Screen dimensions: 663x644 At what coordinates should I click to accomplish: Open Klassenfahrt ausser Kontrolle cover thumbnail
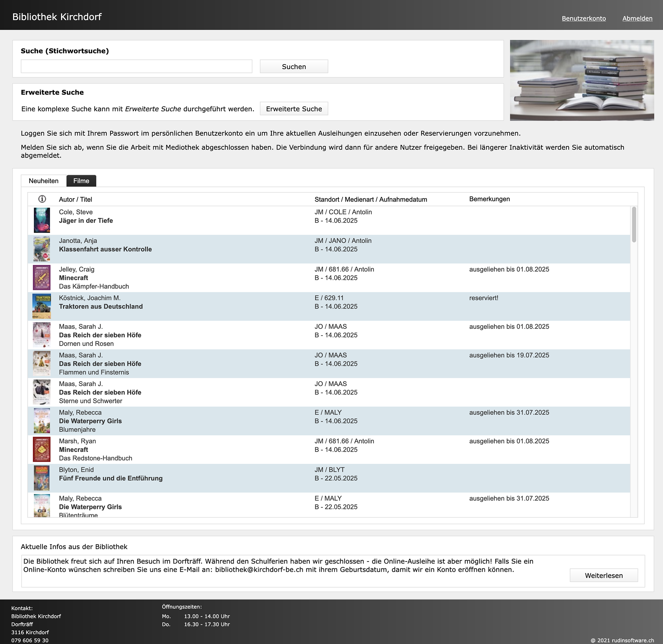[42, 249]
